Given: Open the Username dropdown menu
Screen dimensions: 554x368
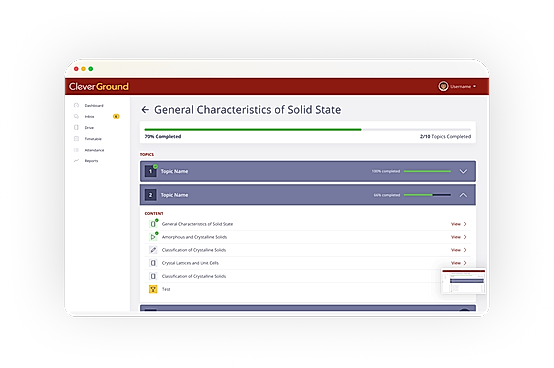Looking at the screenshot, I should 463,87.
